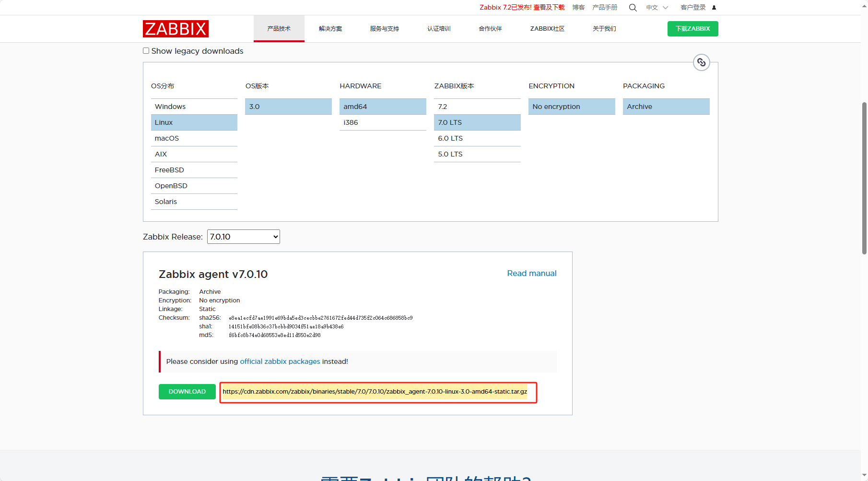
Task: Select amd64 hardware option
Action: [383, 107]
